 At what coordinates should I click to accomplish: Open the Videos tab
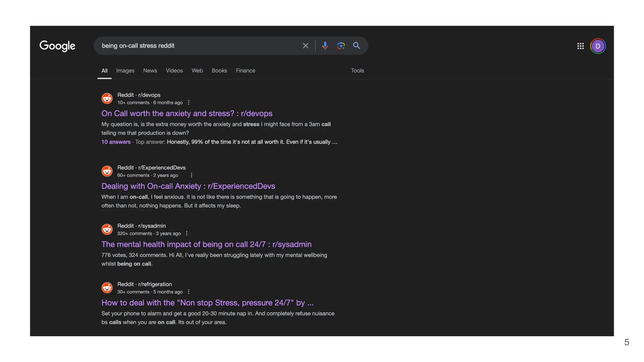tap(174, 71)
